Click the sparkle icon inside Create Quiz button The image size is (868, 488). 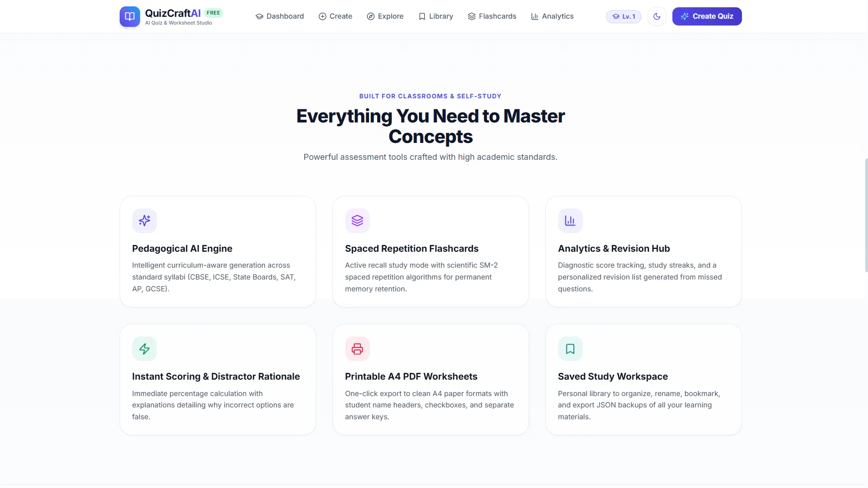click(685, 16)
